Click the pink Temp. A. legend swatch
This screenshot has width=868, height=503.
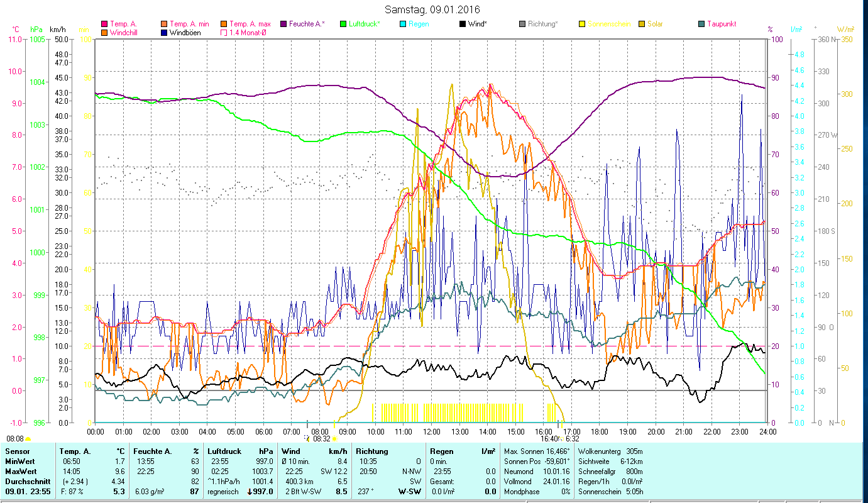104,24
